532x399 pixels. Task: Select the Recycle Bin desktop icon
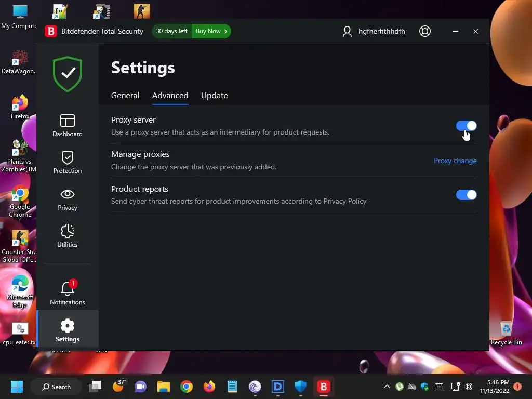(x=506, y=334)
